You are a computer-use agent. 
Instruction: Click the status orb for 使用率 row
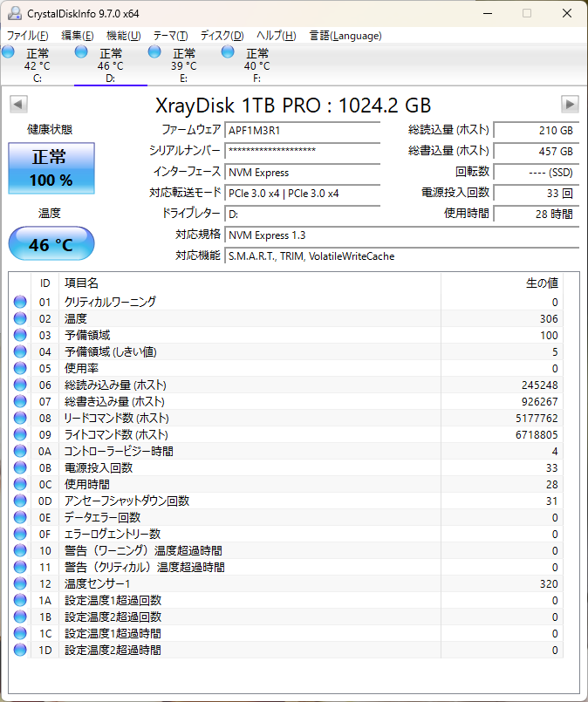(x=20, y=368)
